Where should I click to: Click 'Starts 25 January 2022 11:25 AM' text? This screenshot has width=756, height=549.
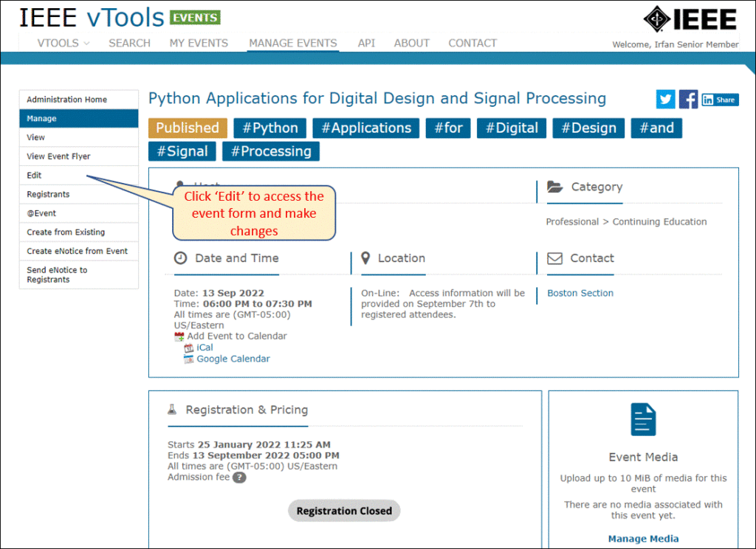pos(250,444)
